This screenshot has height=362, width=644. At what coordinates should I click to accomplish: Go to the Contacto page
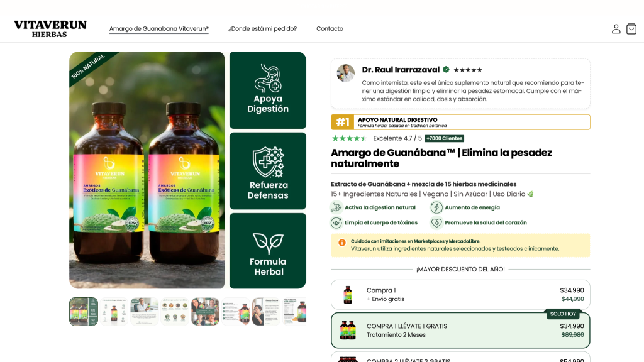click(x=330, y=29)
